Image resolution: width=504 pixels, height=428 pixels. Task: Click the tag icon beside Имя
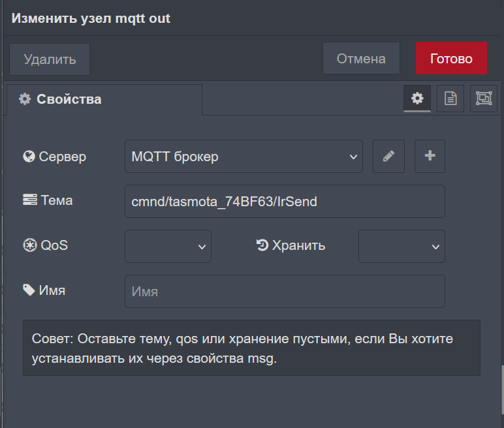[x=29, y=290]
